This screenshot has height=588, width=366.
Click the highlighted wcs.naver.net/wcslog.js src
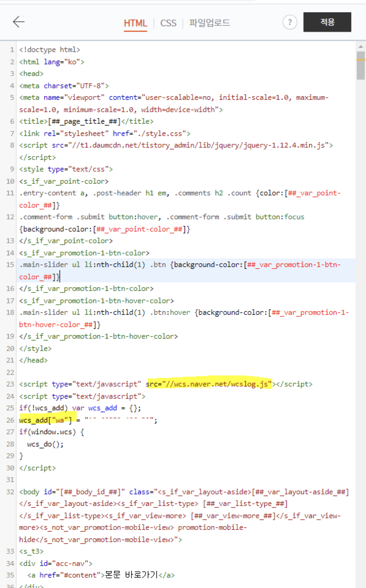(x=209, y=384)
